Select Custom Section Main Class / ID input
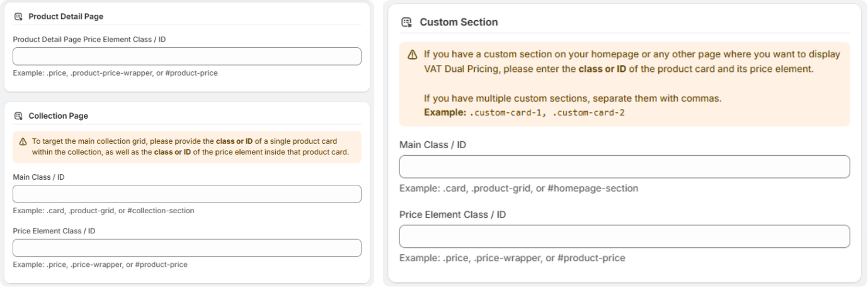This screenshot has height=287, width=868. [x=624, y=167]
